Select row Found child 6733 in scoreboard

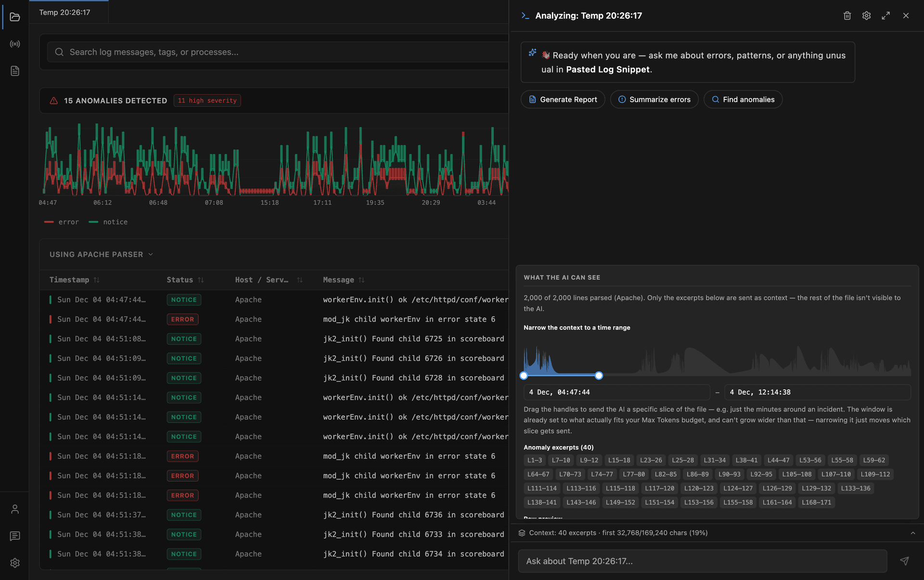pos(274,535)
